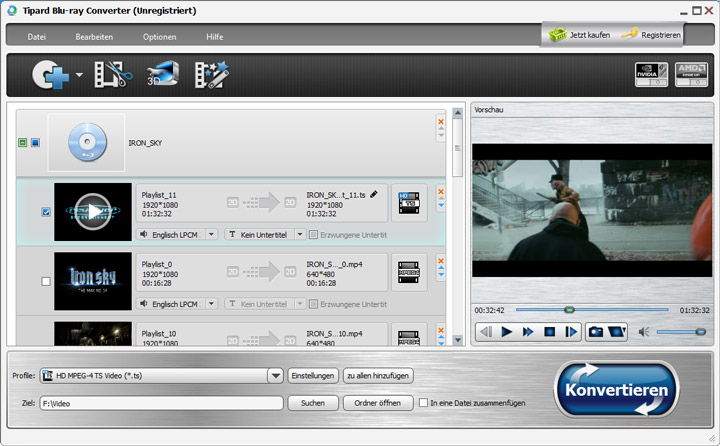Click the list scrollbar up arrow
720x446 pixels.
pyautogui.click(x=457, y=113)
